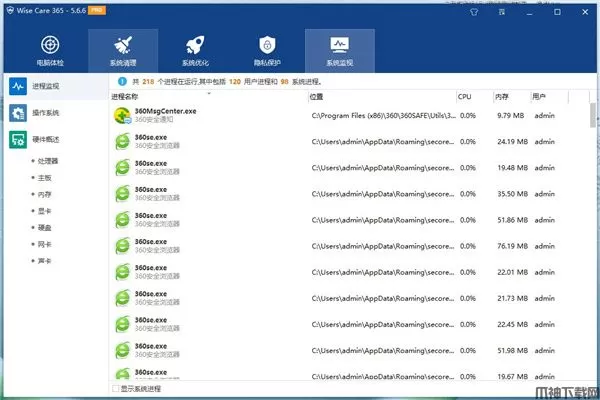600x400 pixels.
Task: Click the blue info icon beside process count
Action: 122,82
